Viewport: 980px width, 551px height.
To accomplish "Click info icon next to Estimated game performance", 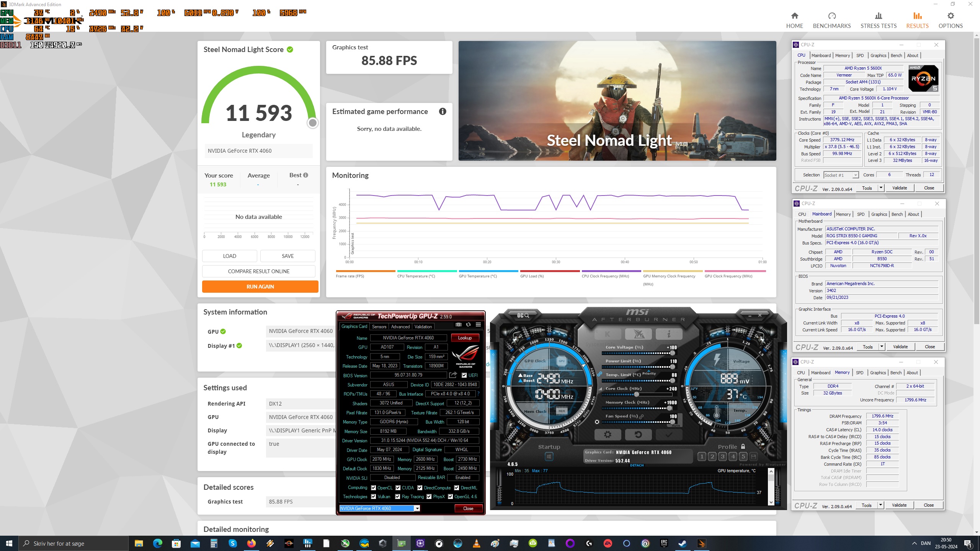I will tap(443, 111).
